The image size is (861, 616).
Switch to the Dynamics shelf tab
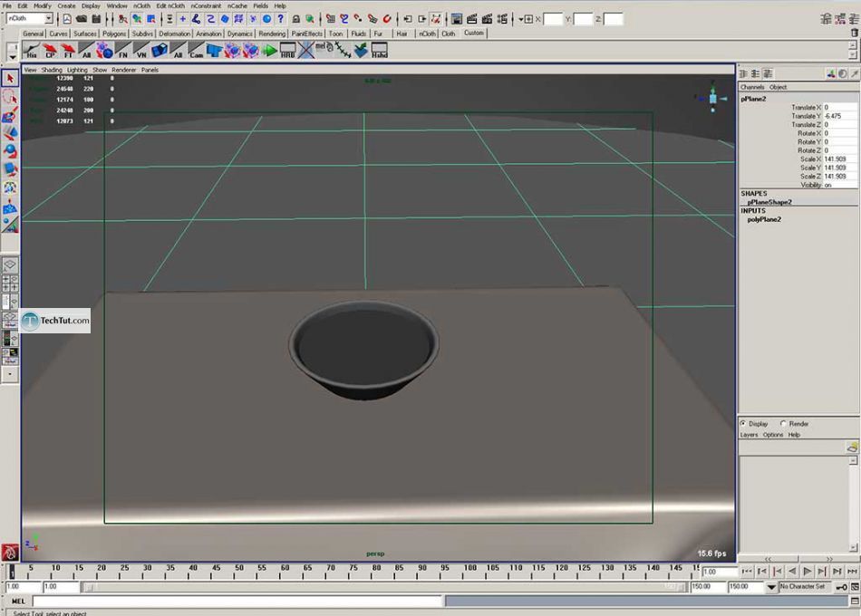239,34
